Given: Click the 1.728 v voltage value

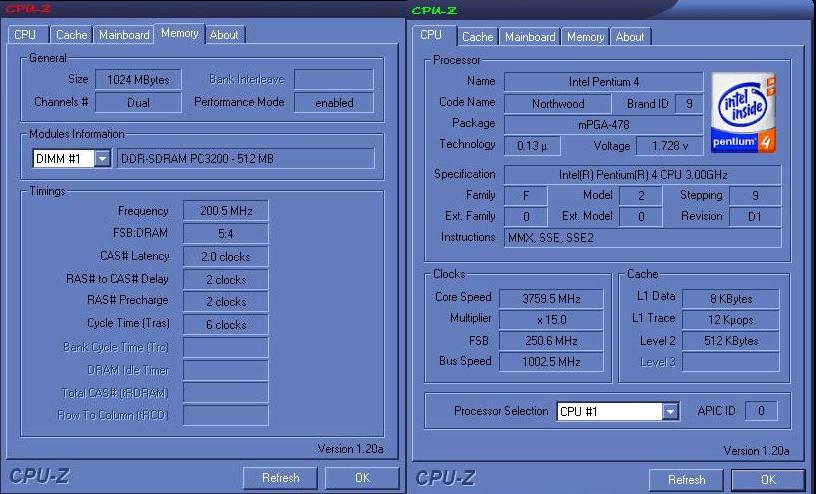Looking at the screenshot, I should click(x=670, y=146).
